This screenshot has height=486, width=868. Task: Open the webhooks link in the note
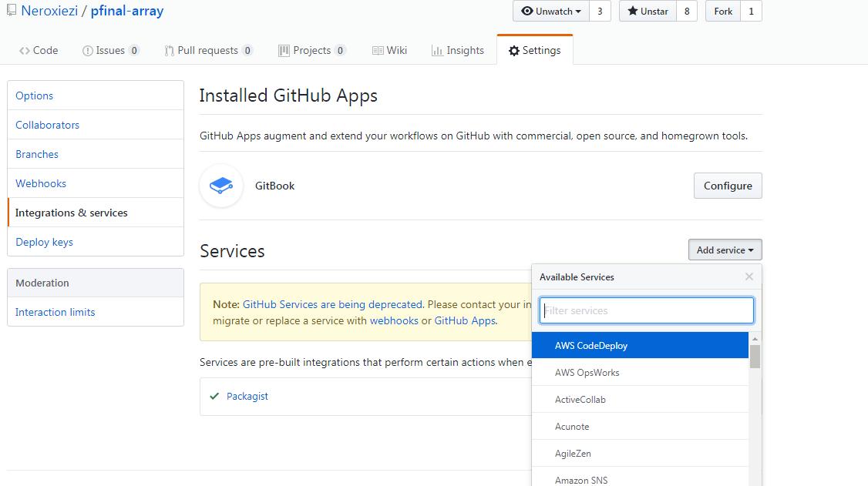[x=394, y=320]
